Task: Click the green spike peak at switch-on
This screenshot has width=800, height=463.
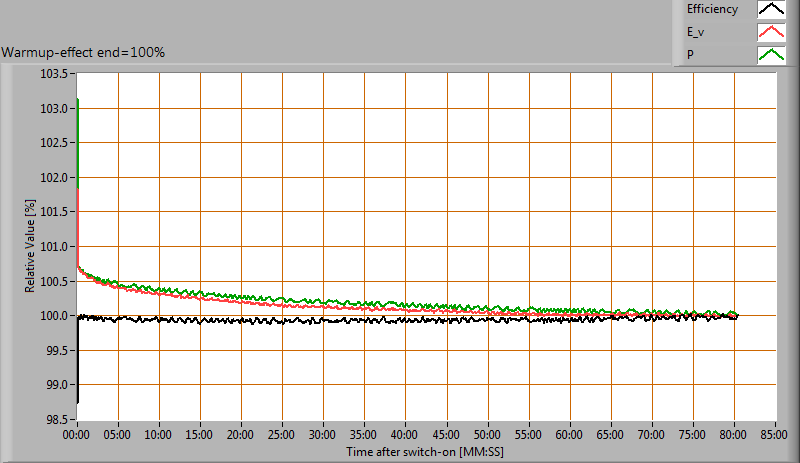Action: 78,100
